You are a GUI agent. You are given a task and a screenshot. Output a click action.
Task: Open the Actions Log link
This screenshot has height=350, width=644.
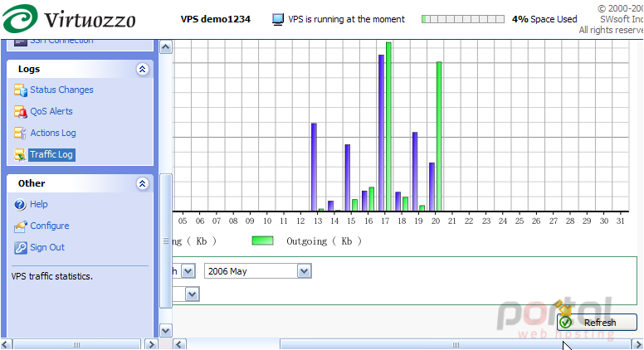[53, 133]
